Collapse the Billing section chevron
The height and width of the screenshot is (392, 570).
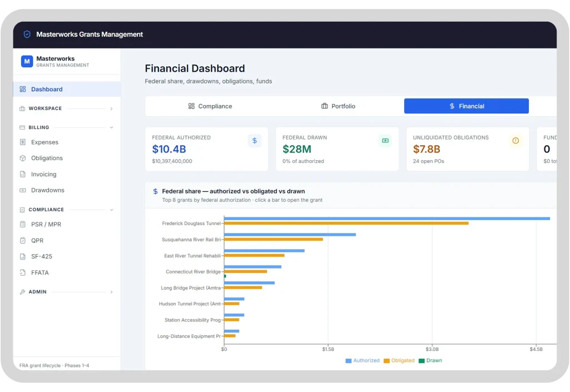point(111,127)
